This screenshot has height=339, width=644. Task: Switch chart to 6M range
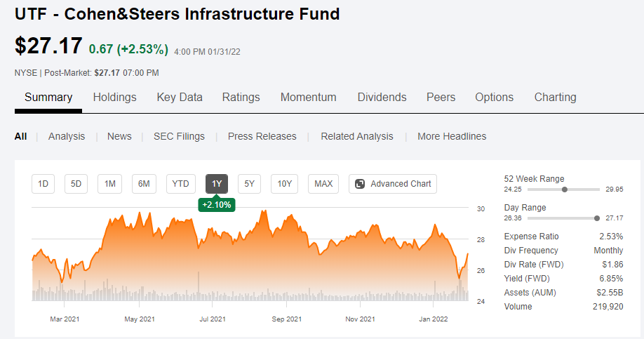coord(144,184)
